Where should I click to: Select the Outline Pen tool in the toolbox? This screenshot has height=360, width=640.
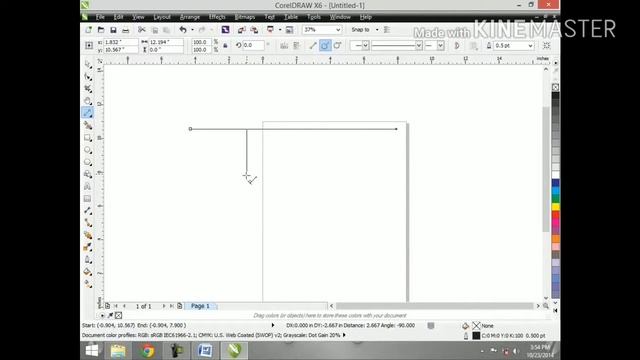88,260
